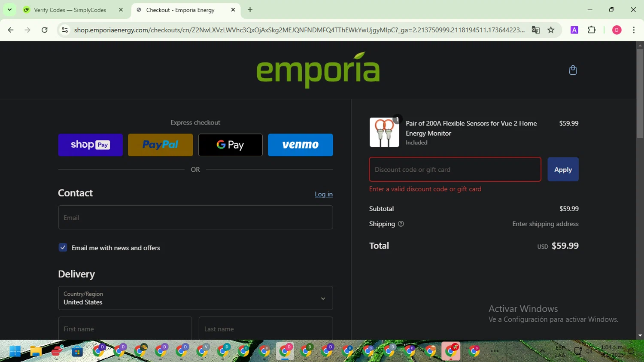
Task: Check out with Venmo
Action: (x=300, y=145)
